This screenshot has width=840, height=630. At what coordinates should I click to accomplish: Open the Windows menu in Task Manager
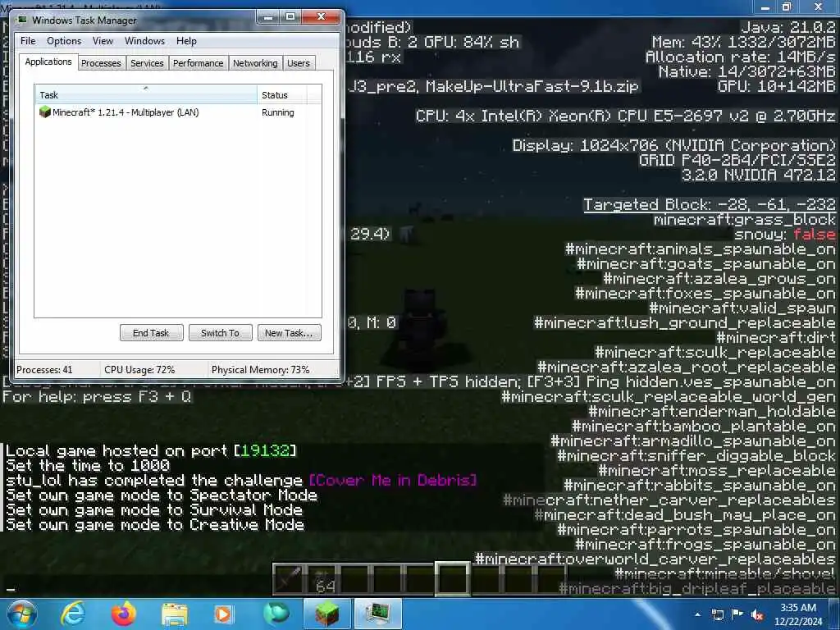[144, 41]
